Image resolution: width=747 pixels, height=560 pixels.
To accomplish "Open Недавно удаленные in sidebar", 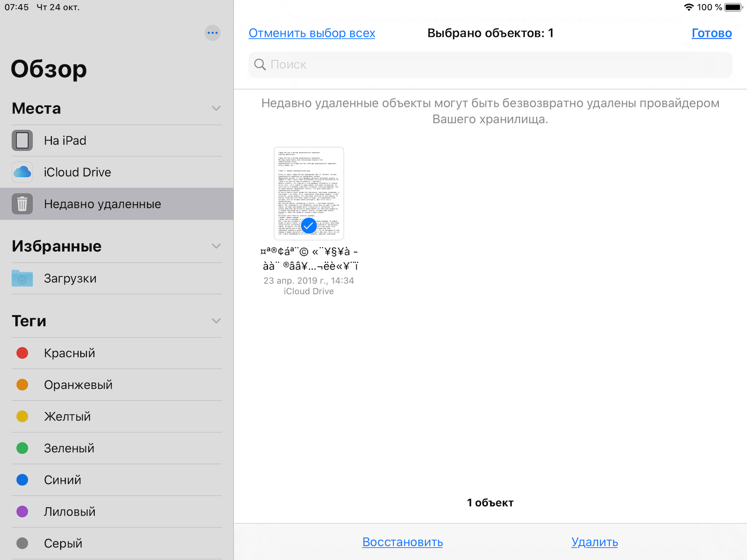I will tap(102, 204).
